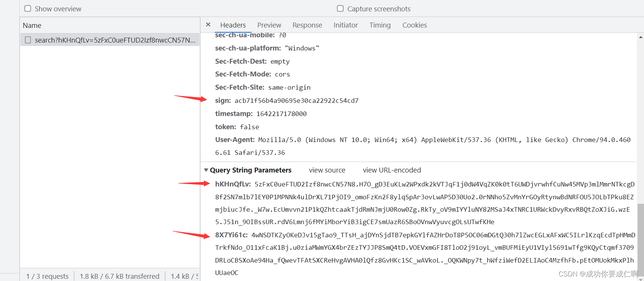
Task: Switch to the Preview tab
Action: (x=269, y=25)
